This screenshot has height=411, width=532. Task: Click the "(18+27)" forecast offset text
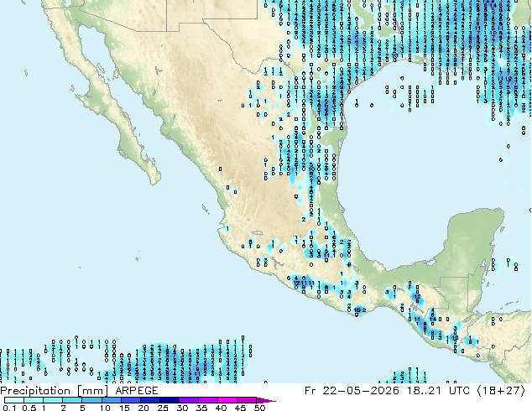[502, 391]
